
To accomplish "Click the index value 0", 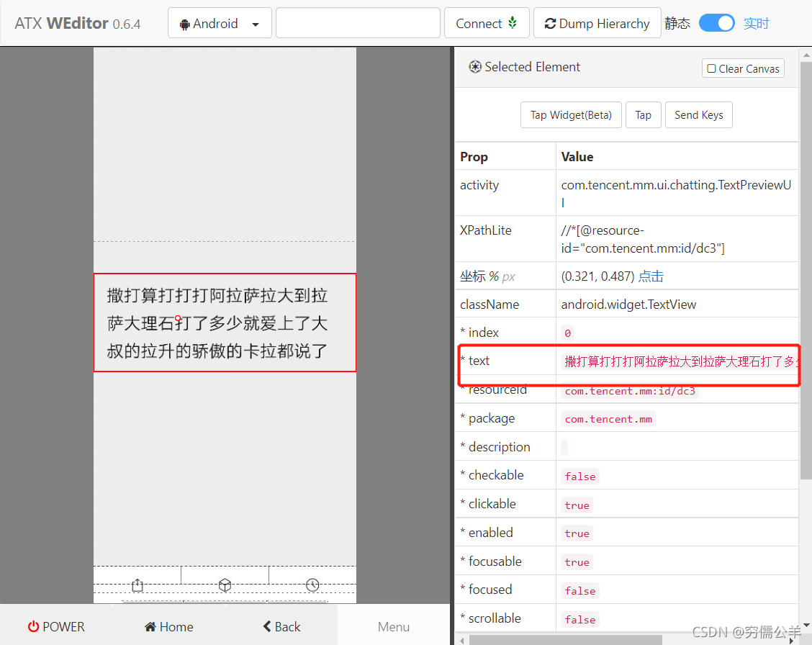I will point(567,333).
